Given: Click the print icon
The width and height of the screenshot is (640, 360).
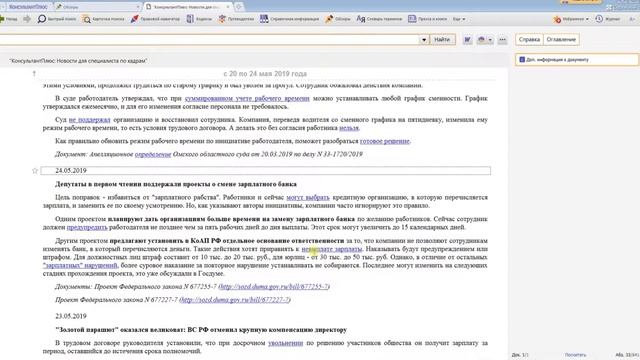Looking at the screenshot, I should [481, 40].
